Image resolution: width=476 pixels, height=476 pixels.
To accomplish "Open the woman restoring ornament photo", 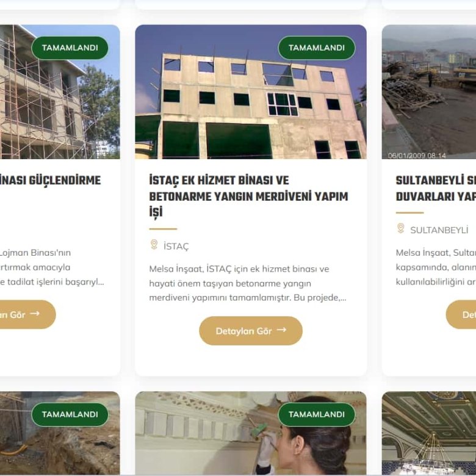I will (x=251, y=433).
